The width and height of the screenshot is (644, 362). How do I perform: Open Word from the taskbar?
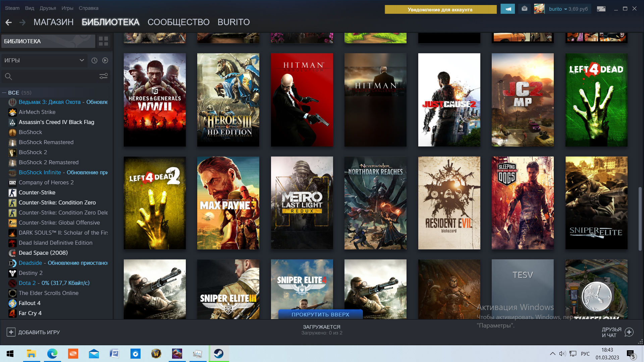point(114,354)
